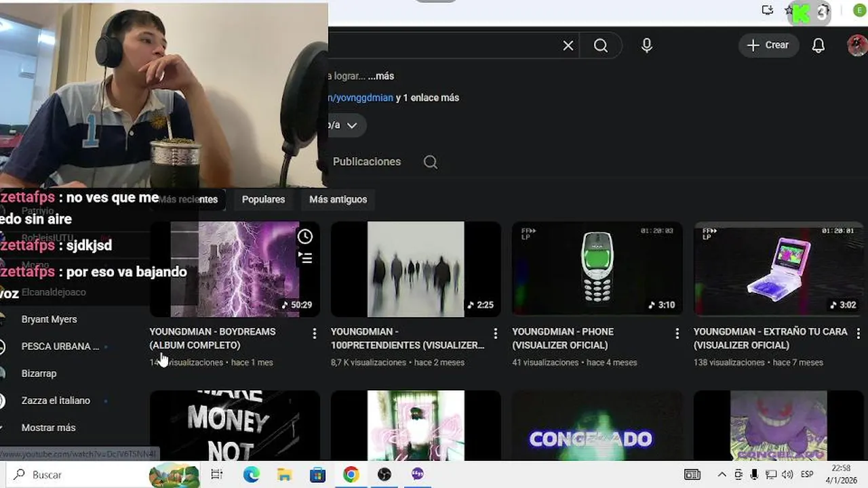Click title YOUNGDMIAN - BOYDREAMS (ALBUM COMPLETO)
868x488 pixels.
point(213,338)
